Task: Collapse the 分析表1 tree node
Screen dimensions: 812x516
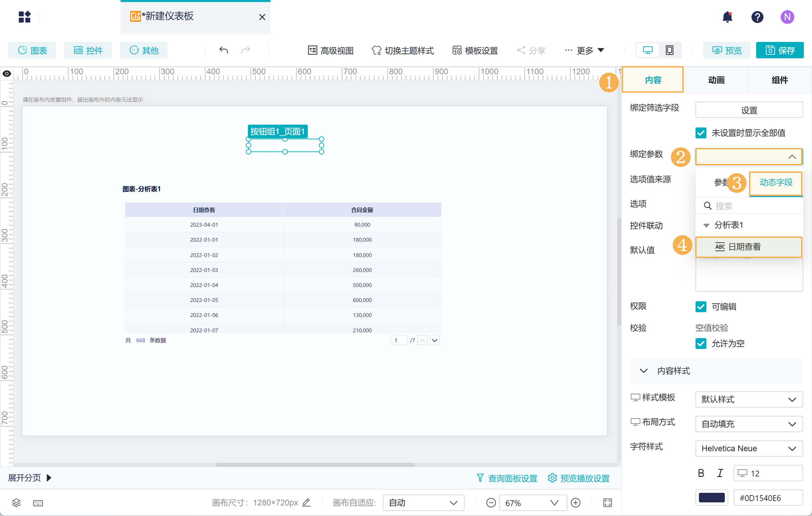Action: tap(706, 225)
